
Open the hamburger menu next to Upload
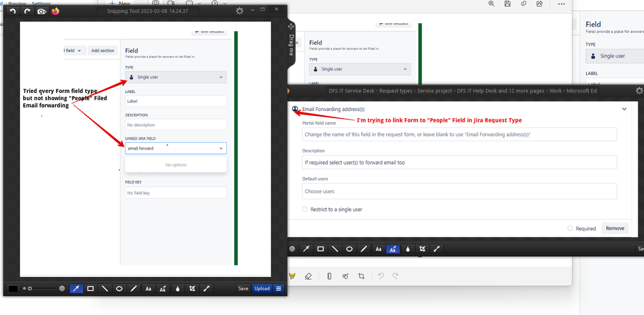point(278,289)
